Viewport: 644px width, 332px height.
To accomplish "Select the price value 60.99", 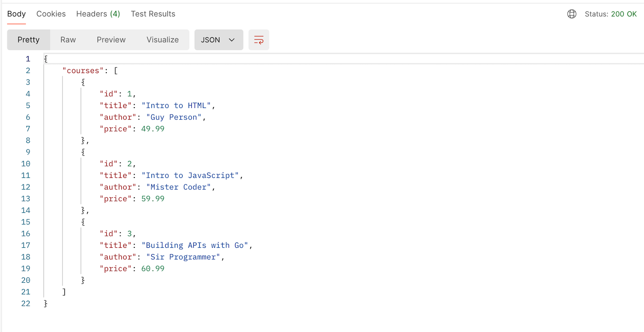I will click(152, 269).
